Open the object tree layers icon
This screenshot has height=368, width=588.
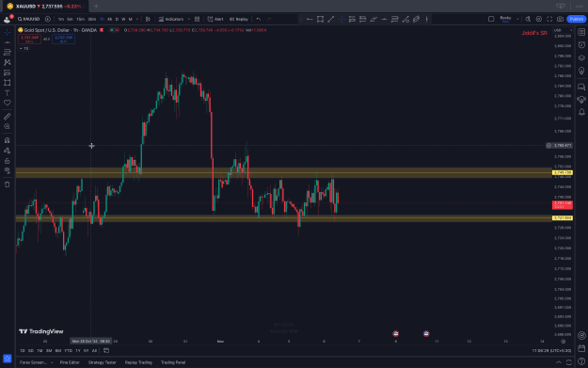(581, 57)
